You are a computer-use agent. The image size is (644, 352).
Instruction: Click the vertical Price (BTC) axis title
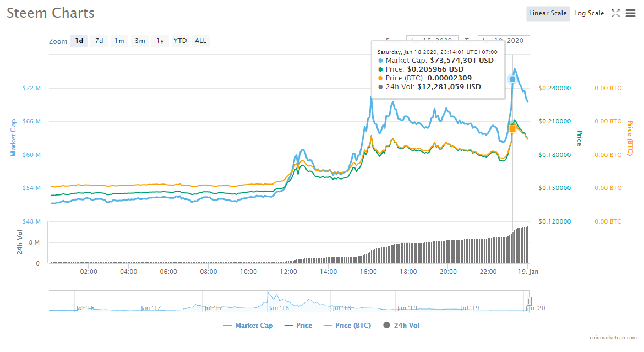(630, 138)
